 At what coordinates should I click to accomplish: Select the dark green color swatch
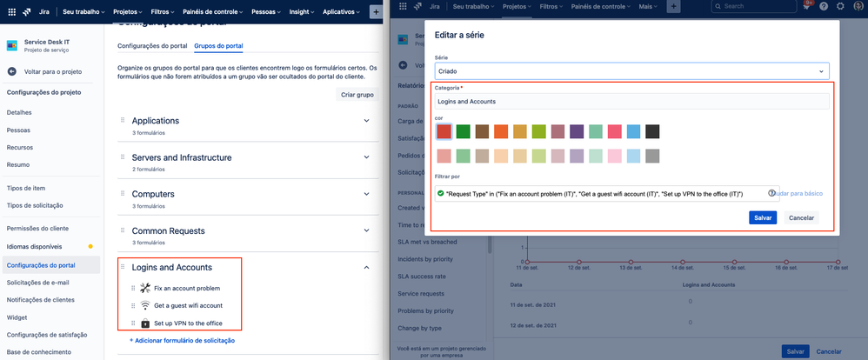pyautogui.click(x=464, y=131)
